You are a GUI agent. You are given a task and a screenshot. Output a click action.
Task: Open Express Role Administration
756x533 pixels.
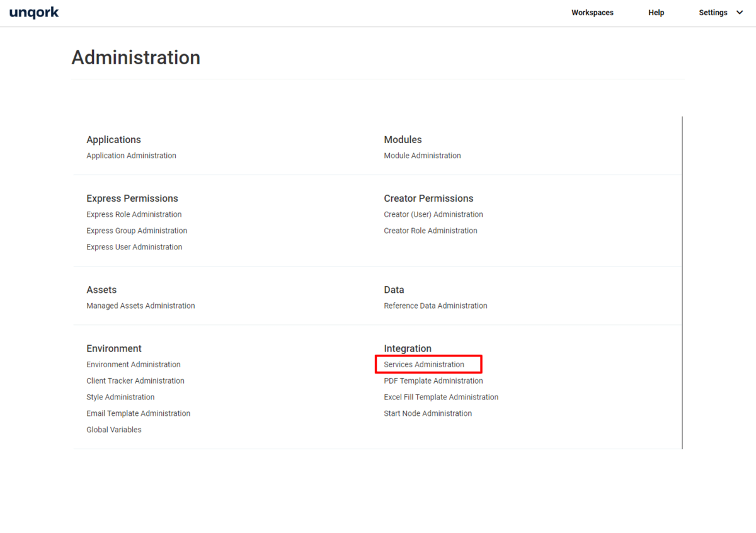pos(134,214)
